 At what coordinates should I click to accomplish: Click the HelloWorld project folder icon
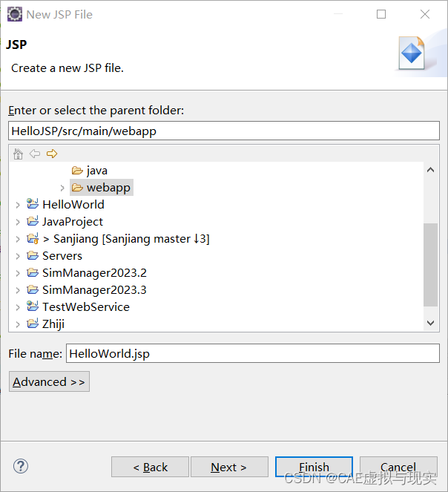point(32,204)
